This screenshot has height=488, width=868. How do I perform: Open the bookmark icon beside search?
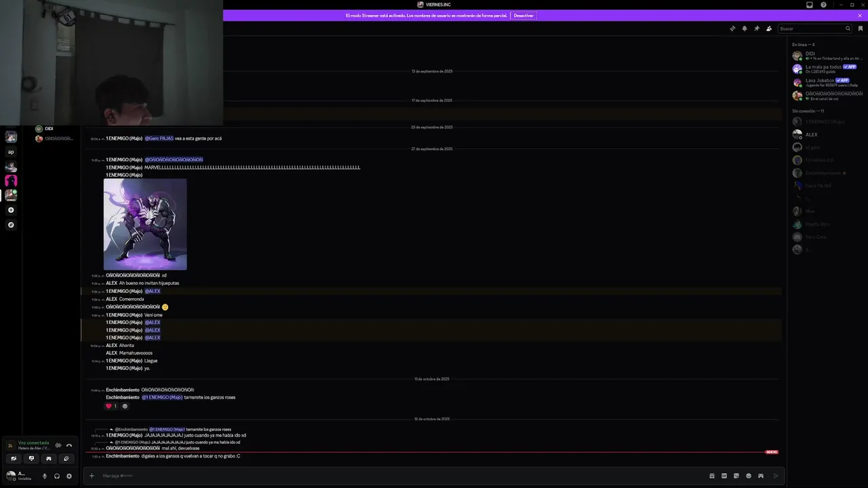(860, 28)
